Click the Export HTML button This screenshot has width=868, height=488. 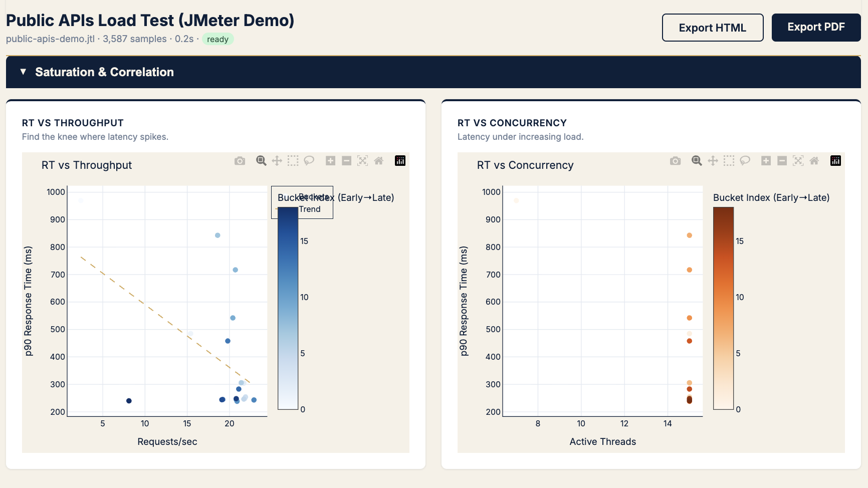click(713, 28)
